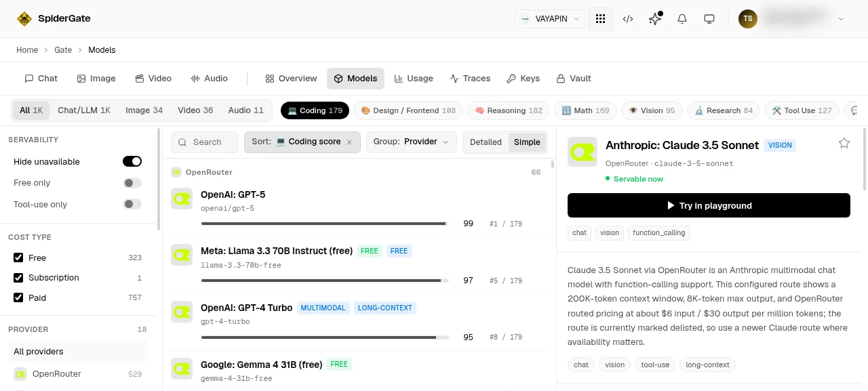Select All providers filter
Image resolution: width=868 pixels, height=391 pixels.
click(77, 351)
